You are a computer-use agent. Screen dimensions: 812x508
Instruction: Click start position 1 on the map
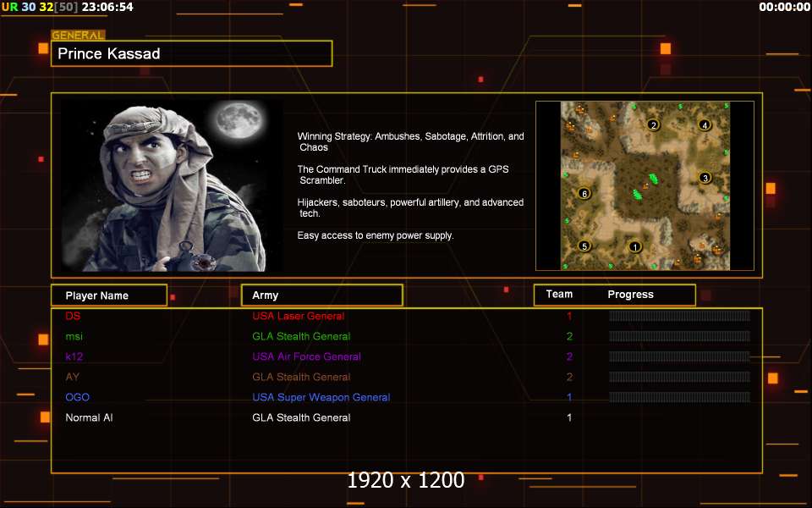click(x=635, y=247)
